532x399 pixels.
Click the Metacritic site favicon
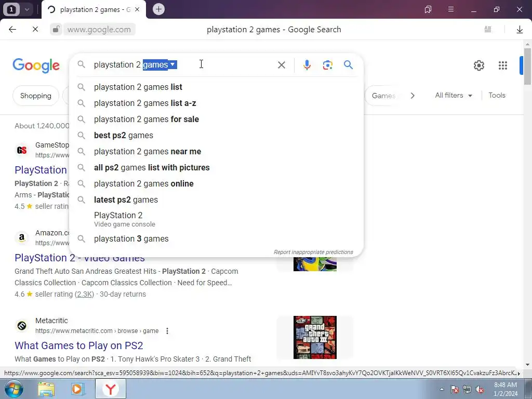(22, 326)
